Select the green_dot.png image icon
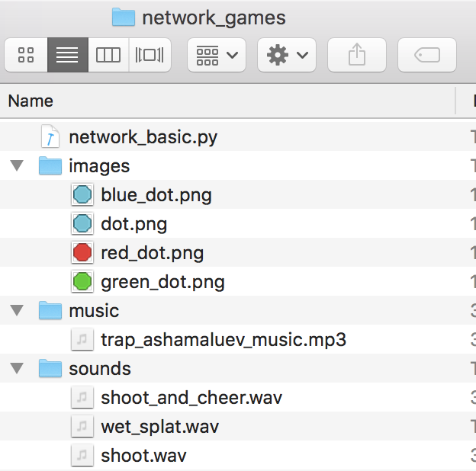The image size is (476, 471). coord(82,282)
